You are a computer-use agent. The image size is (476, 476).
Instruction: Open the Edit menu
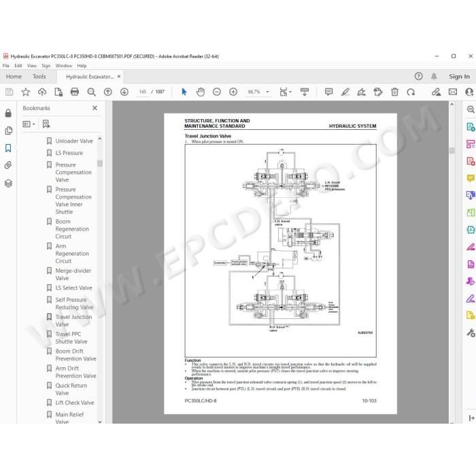pyautogui.click(x=18, y=65)
